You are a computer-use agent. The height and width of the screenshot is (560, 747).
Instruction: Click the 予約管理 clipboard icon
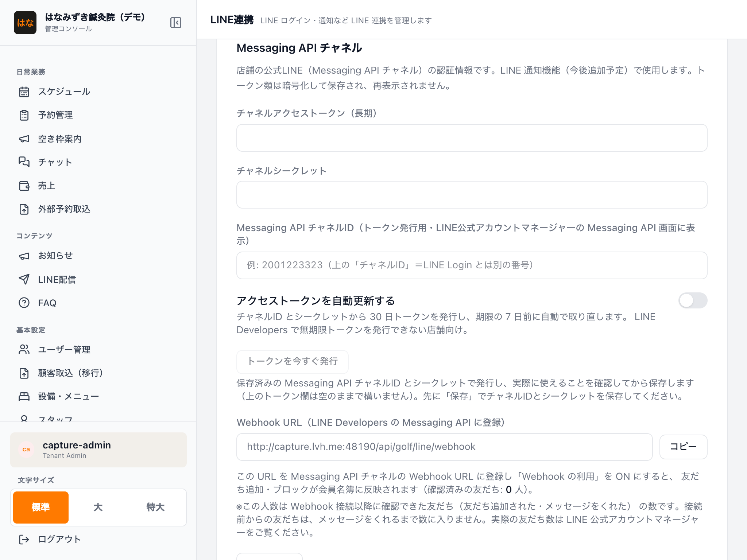pos(24,115)
